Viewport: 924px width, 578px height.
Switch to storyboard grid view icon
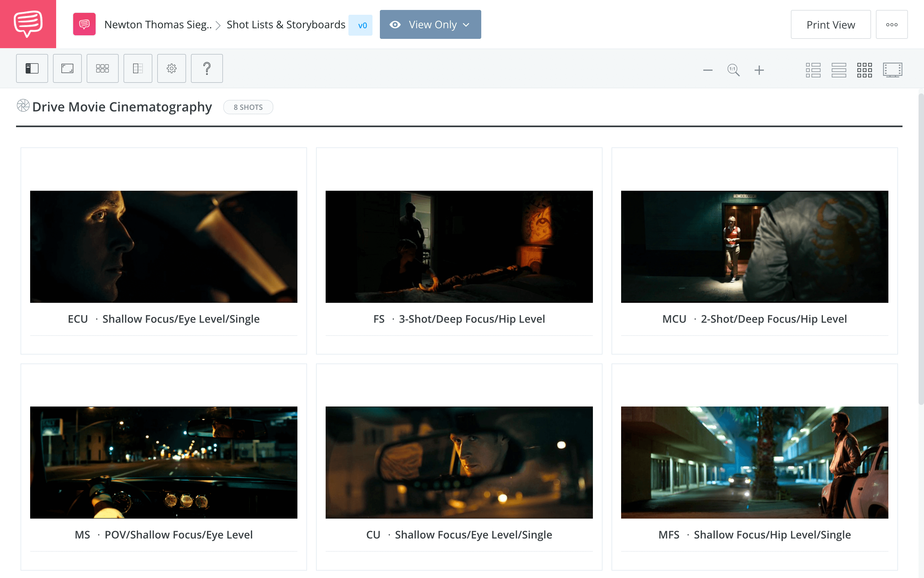click(864, 70)
